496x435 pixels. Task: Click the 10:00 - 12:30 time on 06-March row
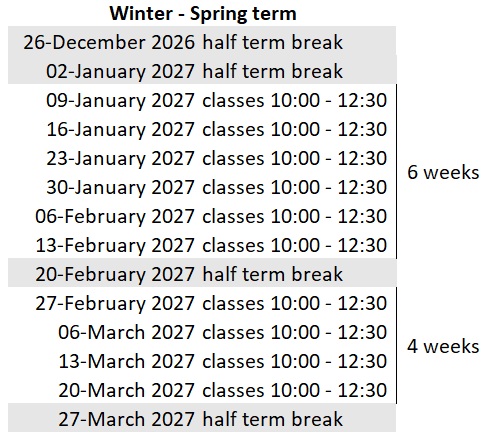click(x=329, y=332)
